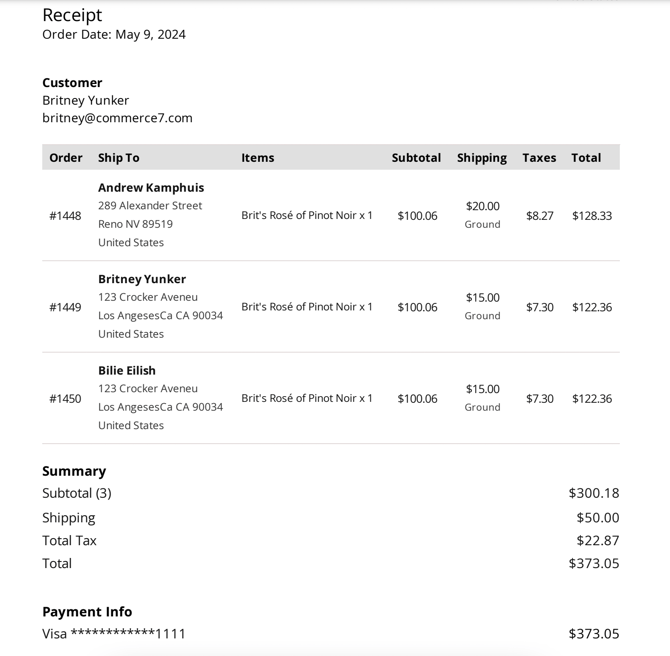Viewport: 670px width, 656px height.
Task: Select order number #1448
Action: pos(65,216)
